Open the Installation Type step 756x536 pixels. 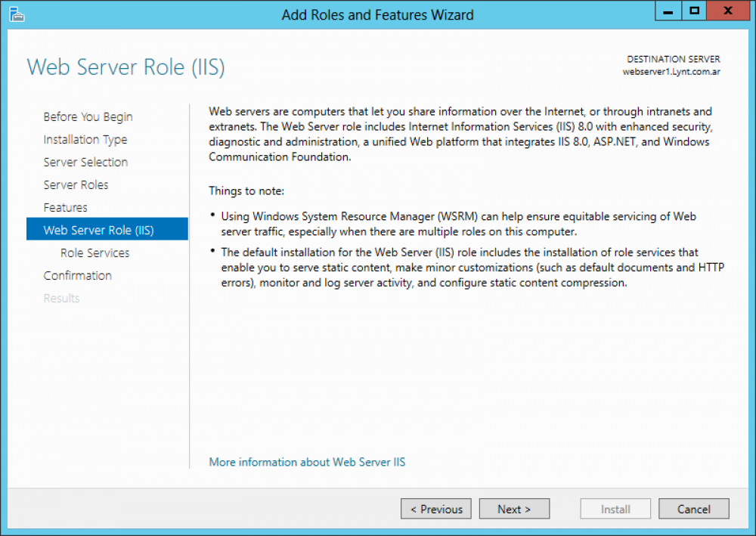[85, 139]
